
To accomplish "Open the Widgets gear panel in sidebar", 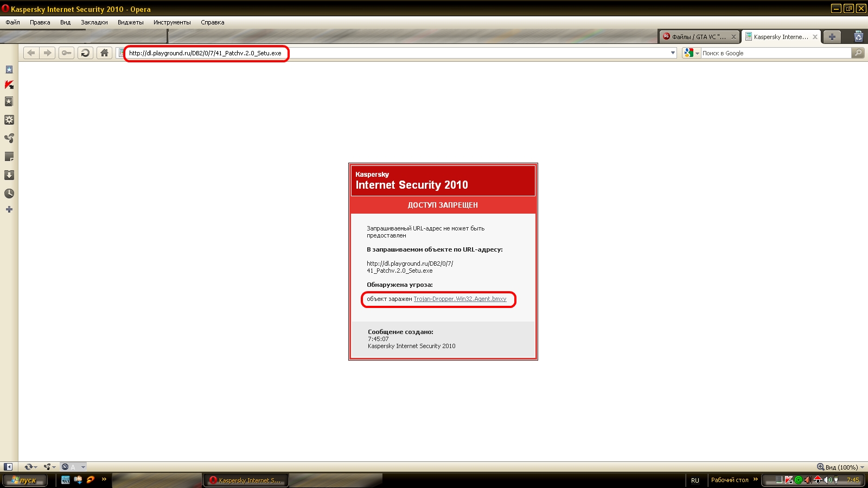I will point(9,120).
